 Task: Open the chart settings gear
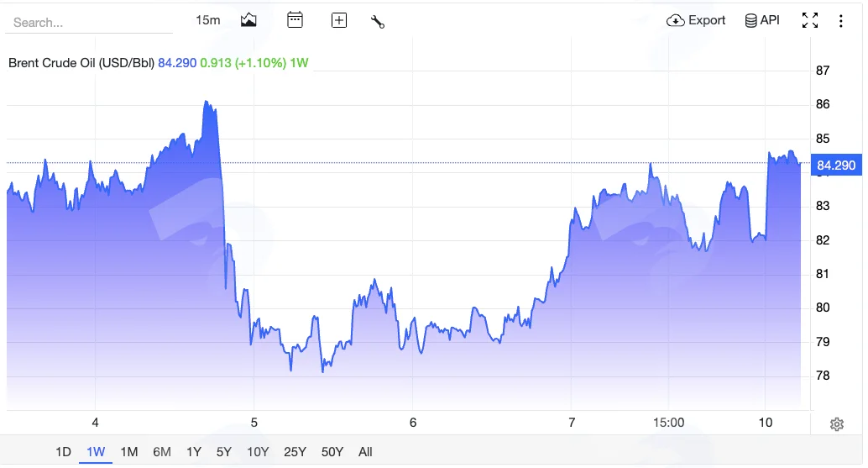click(836, 424)
